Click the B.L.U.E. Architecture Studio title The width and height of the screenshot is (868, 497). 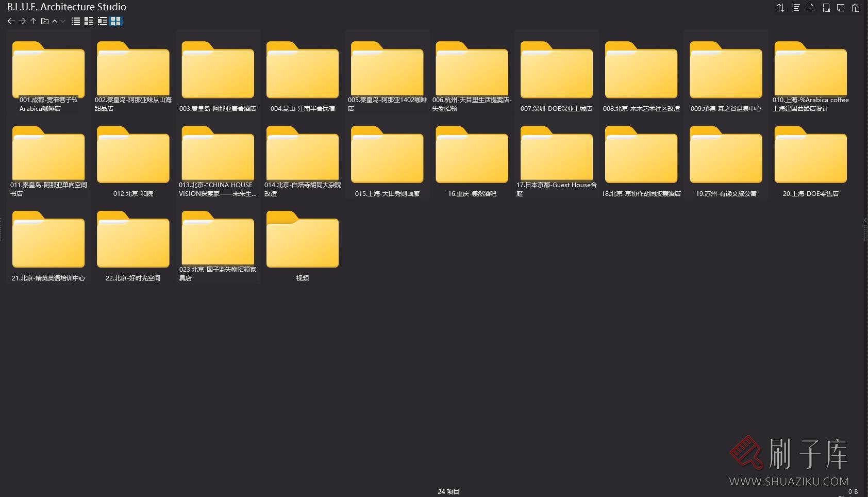coord(66,7)
